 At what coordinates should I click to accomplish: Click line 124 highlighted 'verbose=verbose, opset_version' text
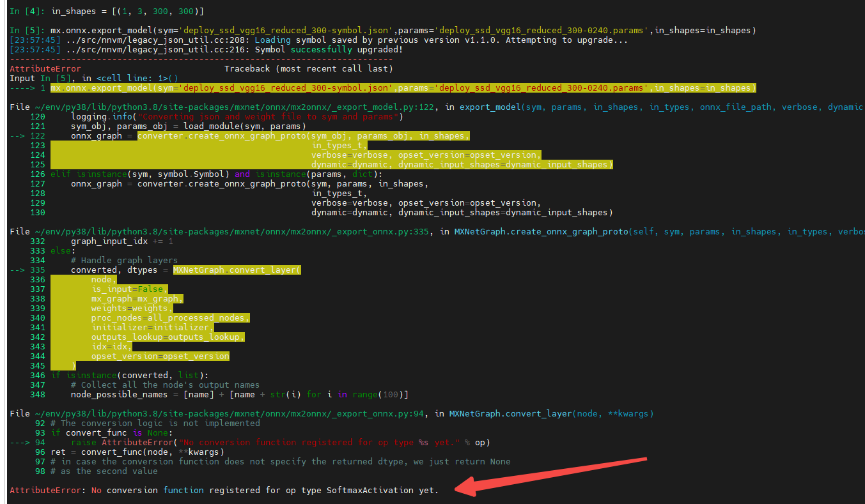click(x=426, y=155)
